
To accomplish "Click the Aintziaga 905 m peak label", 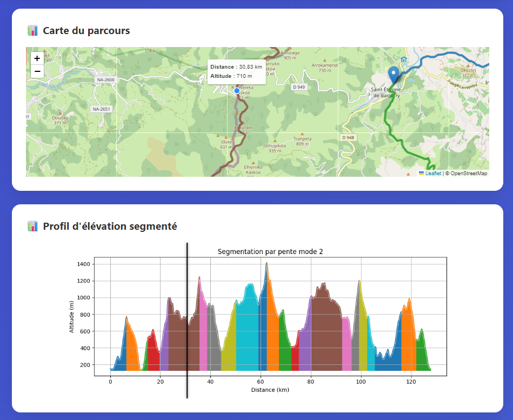I will (x=290, y=55).
